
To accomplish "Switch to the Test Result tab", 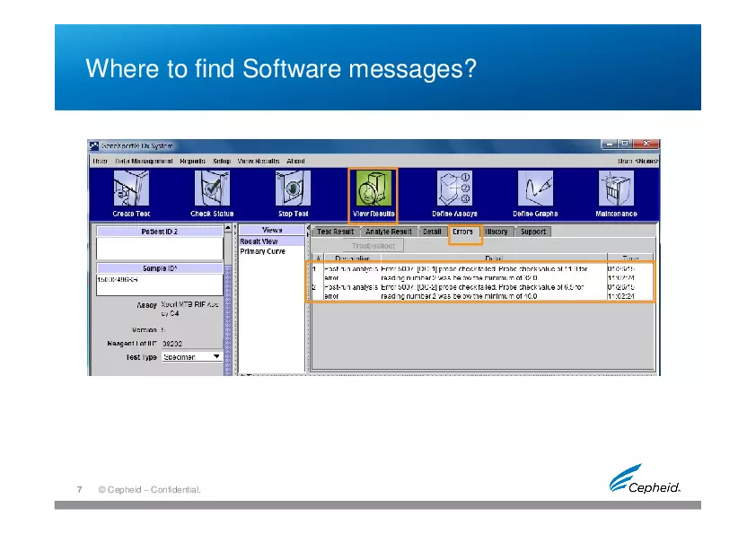I will tap(336, 232).
